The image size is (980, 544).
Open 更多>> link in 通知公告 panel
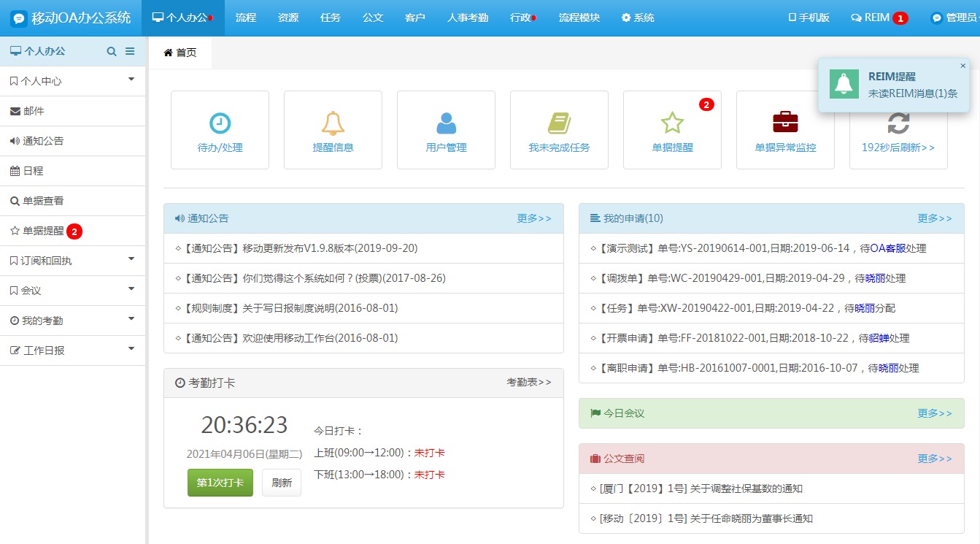[534, 218]
